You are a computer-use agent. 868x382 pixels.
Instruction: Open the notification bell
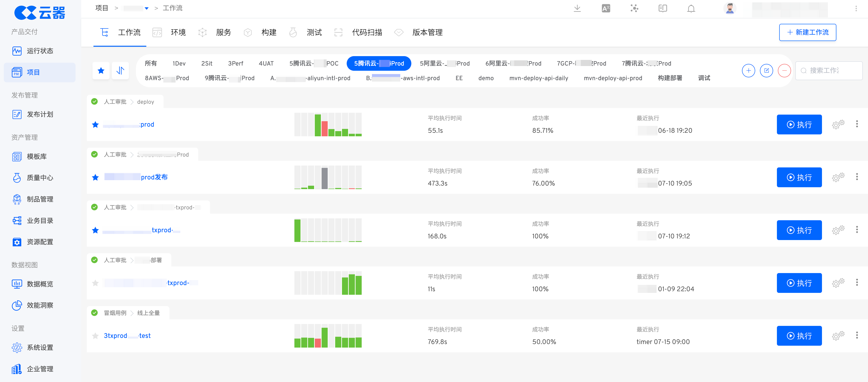(x=691, y=8)
